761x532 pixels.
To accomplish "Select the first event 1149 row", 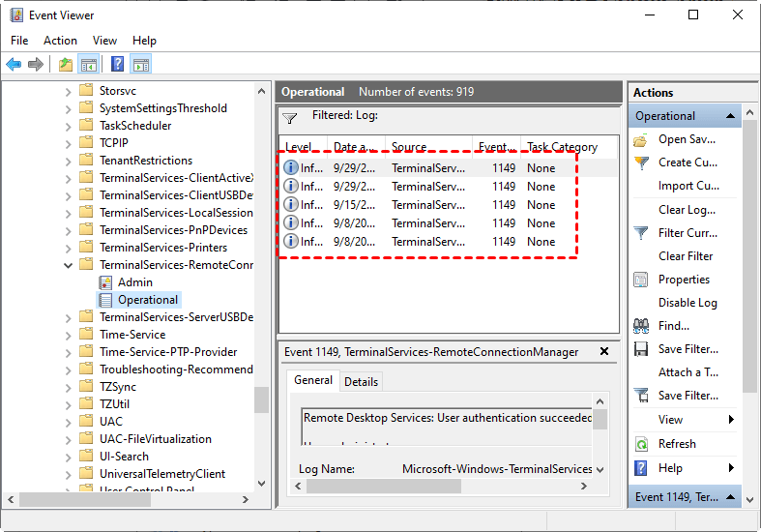I will click(425, 168).
